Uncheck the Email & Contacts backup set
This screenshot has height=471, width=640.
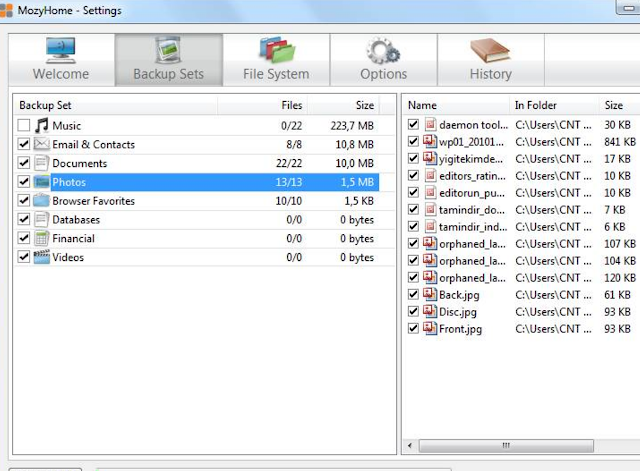(24, 144)
